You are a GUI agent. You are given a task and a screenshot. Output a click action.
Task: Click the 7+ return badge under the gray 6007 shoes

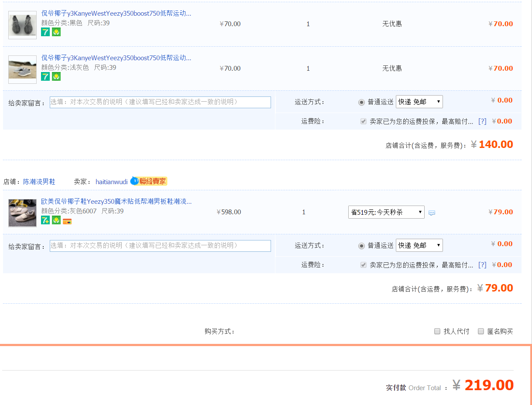(x=45, y=220)
